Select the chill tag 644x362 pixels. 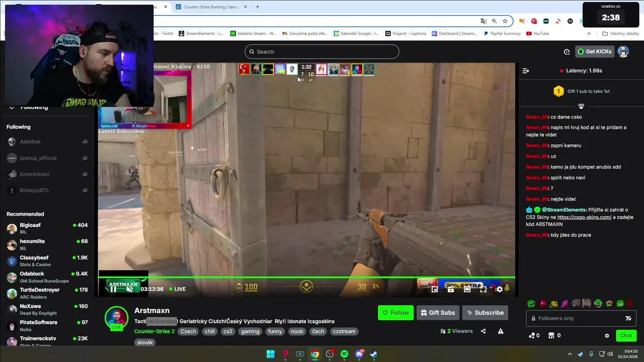point(209,331)
